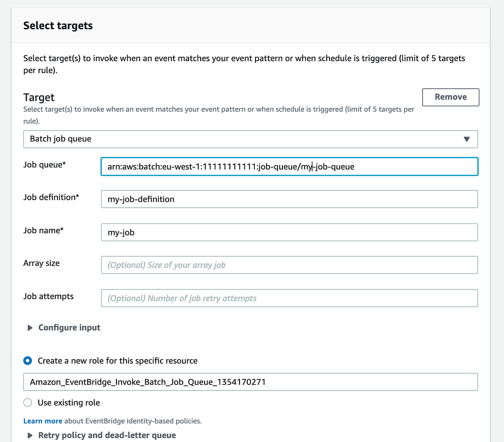Click the Job definition* label
Viewport: 504px width, 442px height.
tap(51, 197)
